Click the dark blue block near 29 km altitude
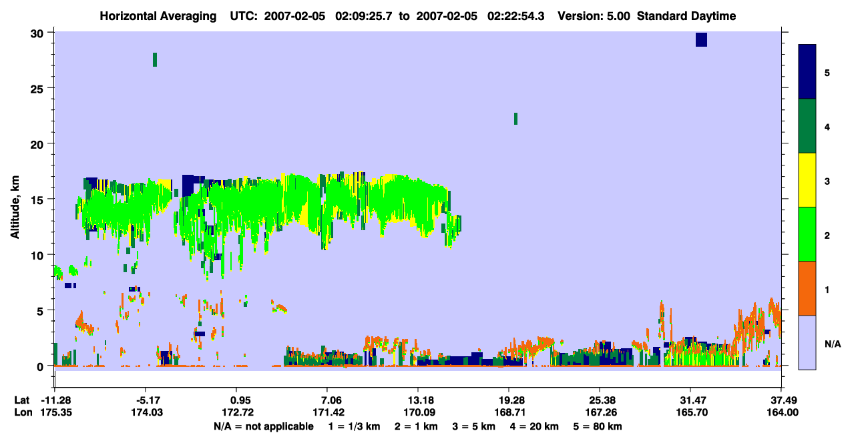The height and width of the screenshot is (445, 868). point(701,39)
